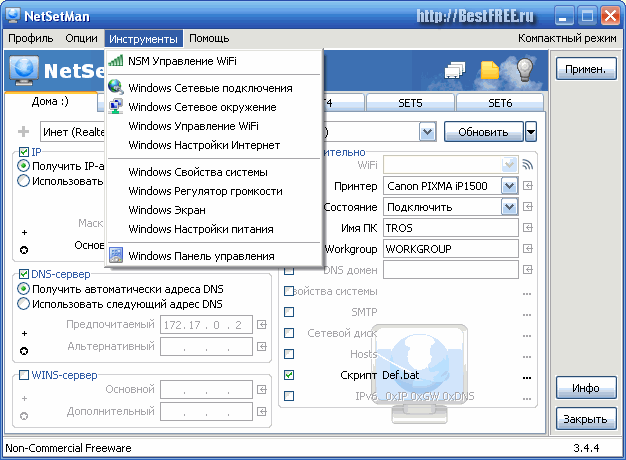Open the Помощь menu
626x460 pixels.
pos(209,38)
